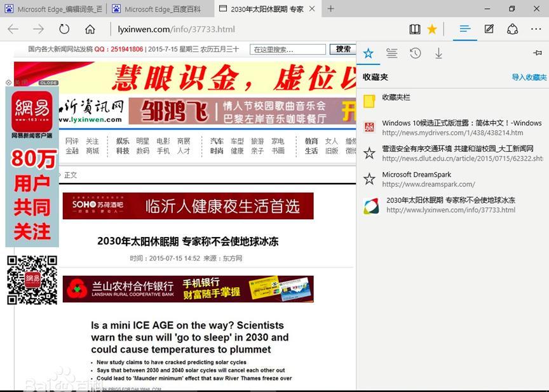Image resolution: width=549 pixels, height=392 pixels.
Task: Click the 邹鸿飞 concert banner
Action: click(x=242, y=111)
